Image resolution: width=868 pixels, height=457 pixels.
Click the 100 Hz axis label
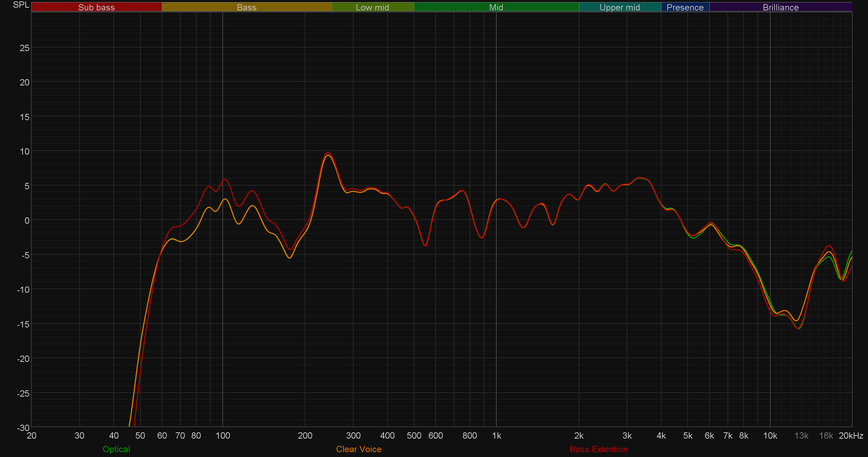pos(223,435)
